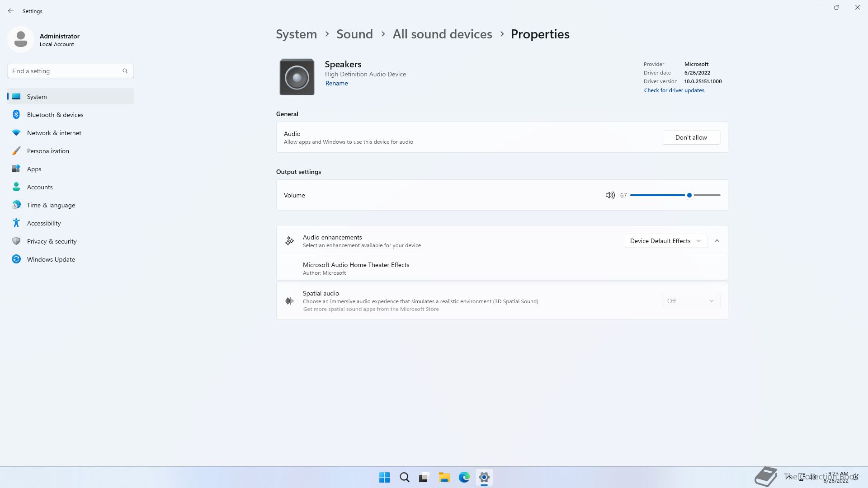
Task: Click the search magnifier in Find a setting
Action: point(125,71)
